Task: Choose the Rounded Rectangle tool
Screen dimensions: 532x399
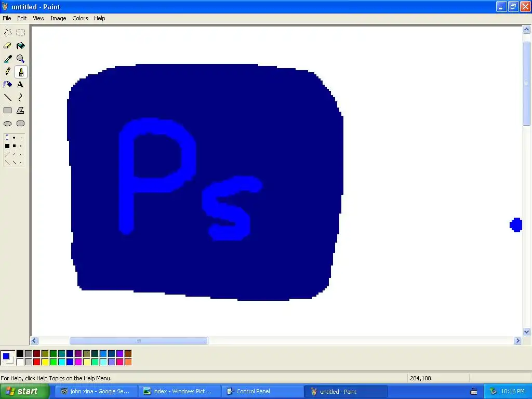Action: (21, 124)
